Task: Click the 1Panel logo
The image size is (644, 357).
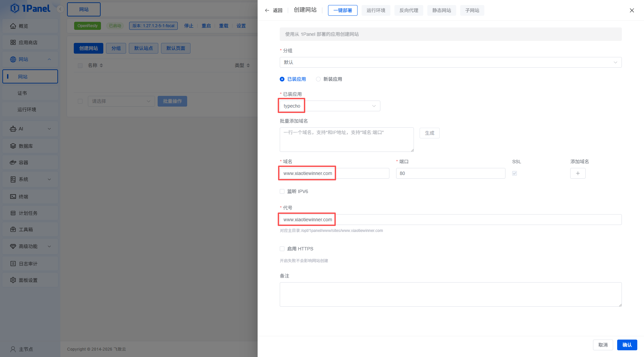Action: [30, 8]
